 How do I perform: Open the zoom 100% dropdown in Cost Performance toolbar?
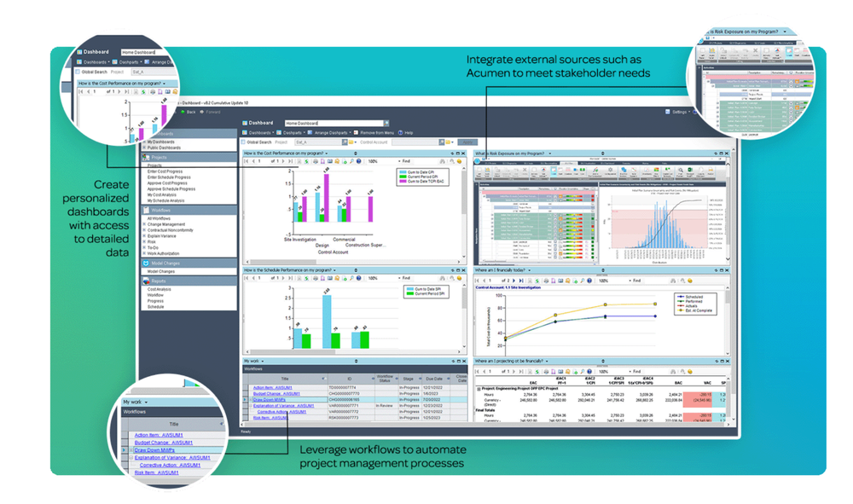399,161
